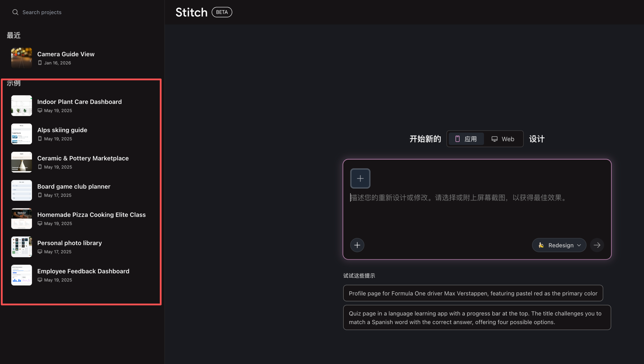
Task: Click the plus icon to attach a screenshot
Action: 360,178
